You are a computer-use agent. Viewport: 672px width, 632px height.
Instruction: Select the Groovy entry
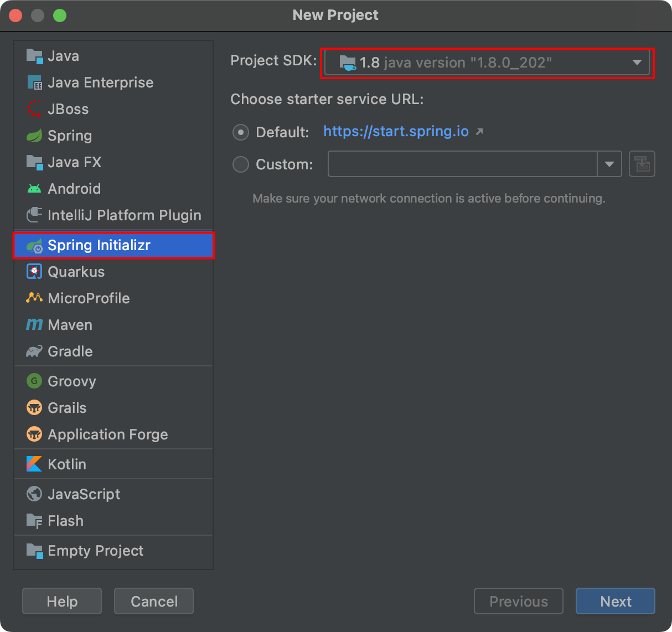point(113,381)
